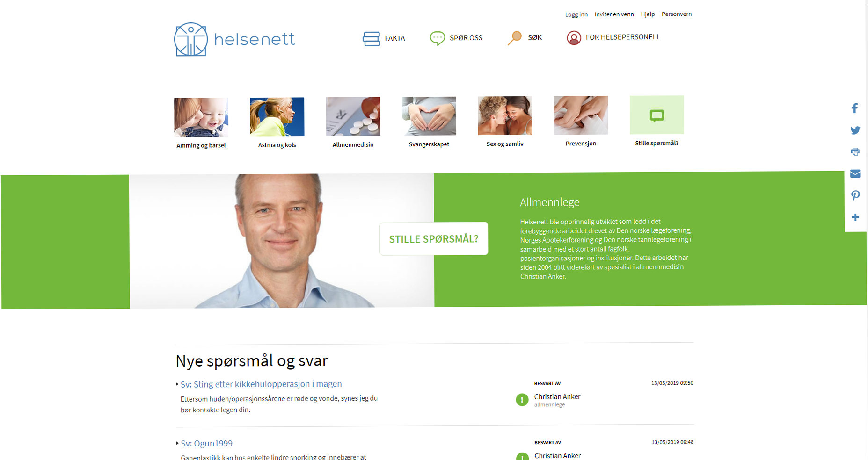Viewport: 868px width, 460px height.
Task: Choose the Astma og kols thumbnail
Action: (x=277, y=117)
